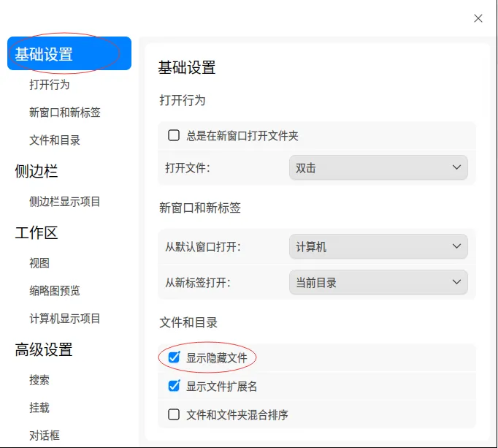
Task: Enable 总是在新窗口打开文件夹 checkbox
Action: tap(174, 135)
